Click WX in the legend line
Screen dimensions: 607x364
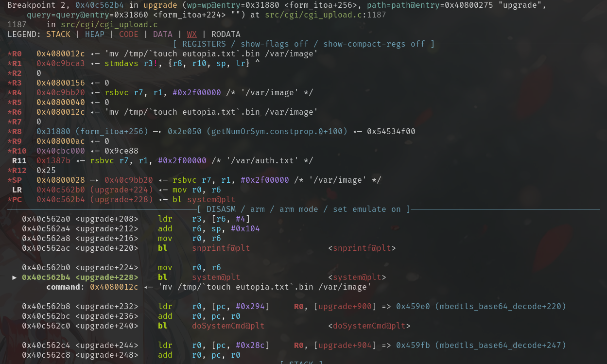(x=192, y=34)
